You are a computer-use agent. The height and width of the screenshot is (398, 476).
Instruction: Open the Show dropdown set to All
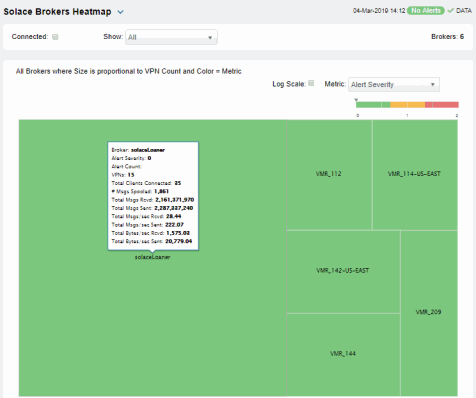(x=171, y=37)
